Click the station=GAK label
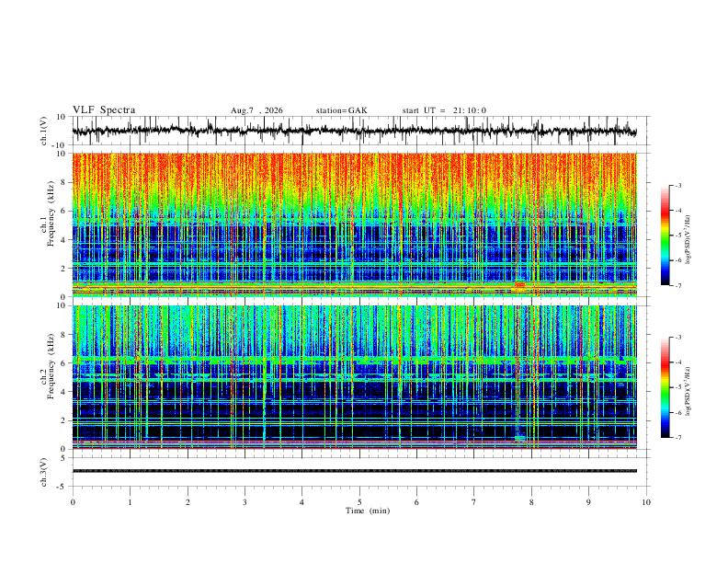 [341, 110]
